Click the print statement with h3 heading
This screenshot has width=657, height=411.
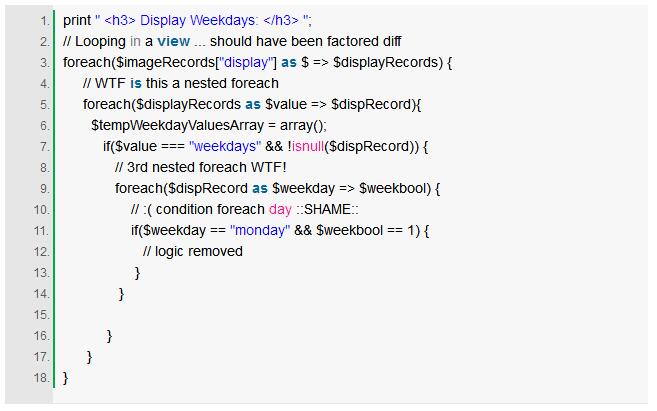tap(201, 20)
